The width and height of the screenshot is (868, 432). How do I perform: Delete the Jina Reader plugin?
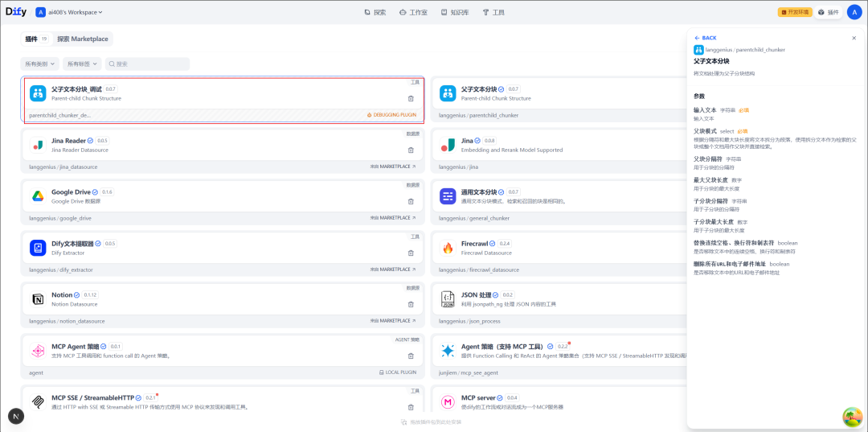click(411, 150)
